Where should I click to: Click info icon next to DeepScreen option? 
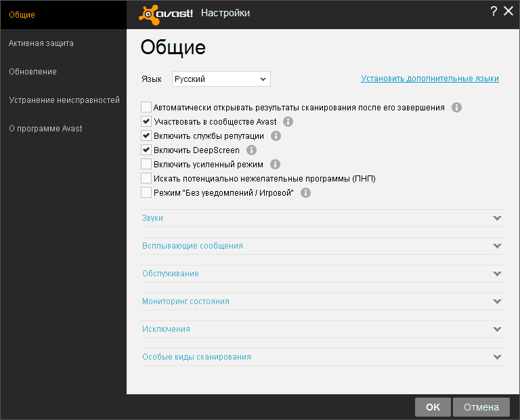click(252, 150)
